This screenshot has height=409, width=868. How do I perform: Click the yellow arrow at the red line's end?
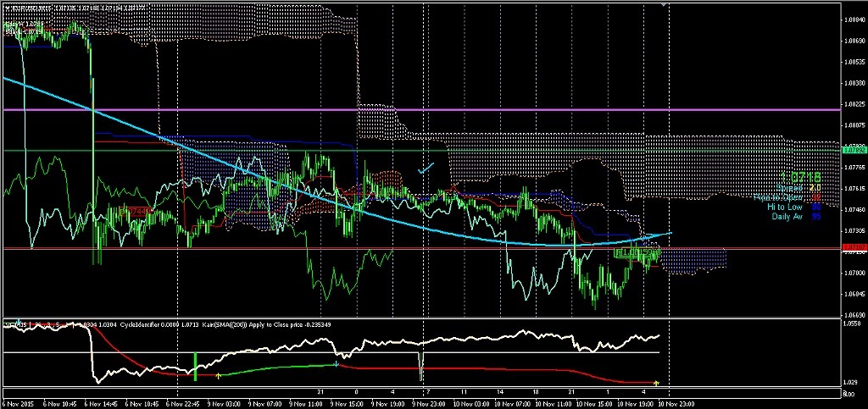(x=656, y=384)
